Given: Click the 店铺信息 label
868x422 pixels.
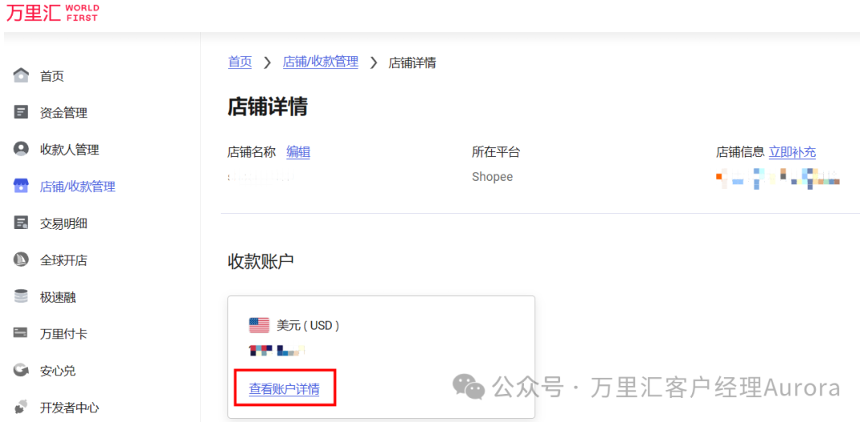Looking at the screenshot, I should pyautogui.click(x=740, y=152).
